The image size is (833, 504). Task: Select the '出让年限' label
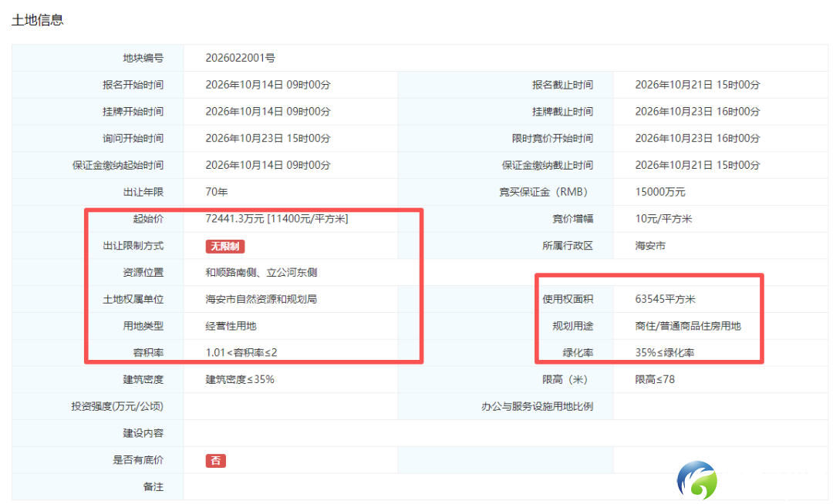143,192
